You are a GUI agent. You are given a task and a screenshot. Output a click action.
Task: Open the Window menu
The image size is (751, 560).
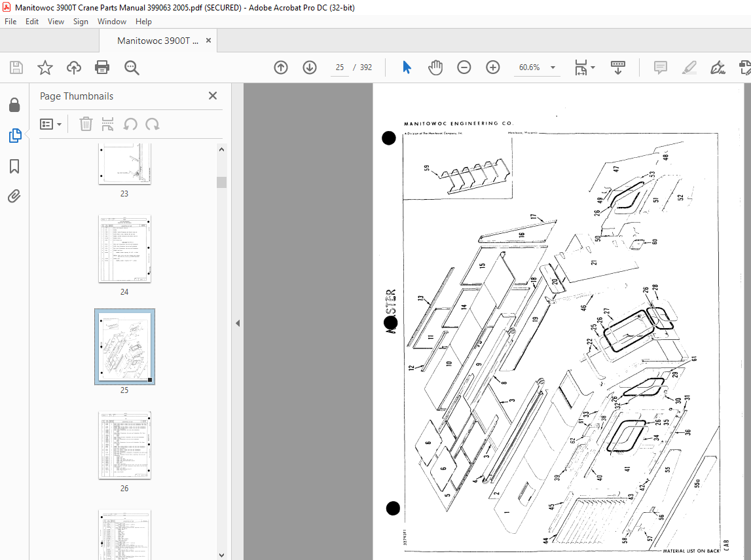111,22
